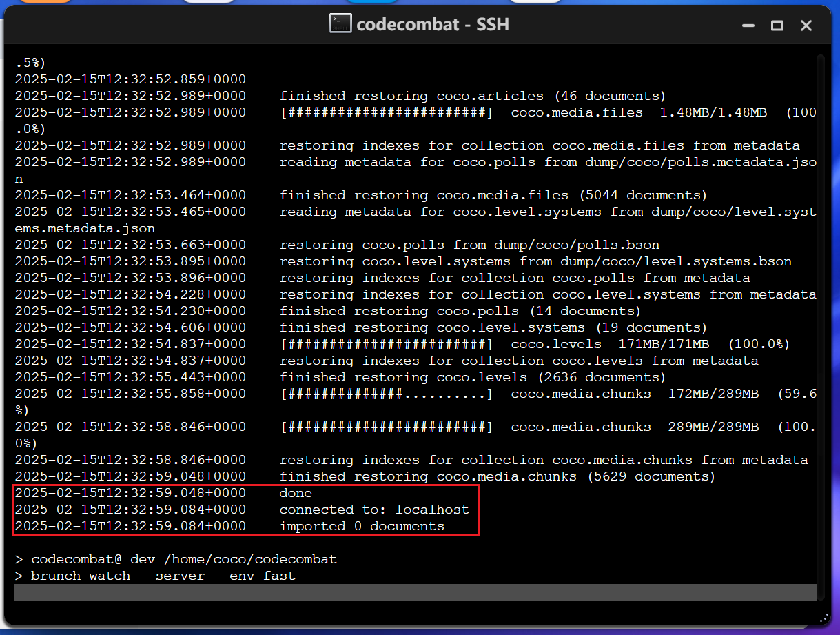The height and width of the screenshot is (635, 840).
Task: Click the wrapped 'ems.metadata.json' text
Action: (85, 228)
